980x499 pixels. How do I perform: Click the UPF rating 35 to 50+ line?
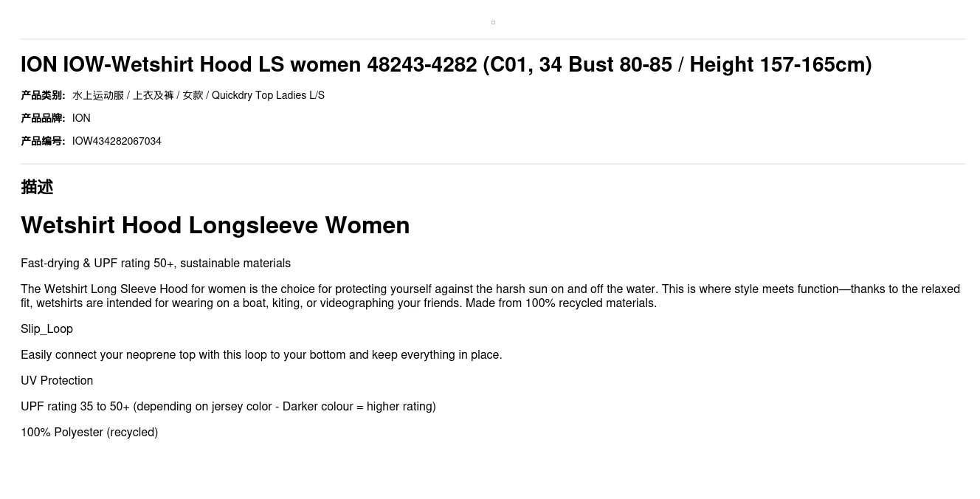click(x=228, y=407)
